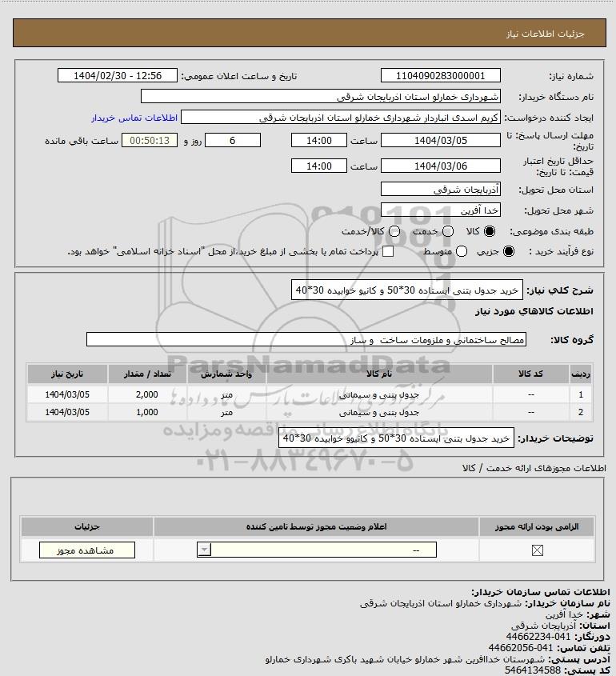The image size is (616, 676).
Task: Click the row 1 product name جدول بتنی و سیمانی
Action: (379, 394)
